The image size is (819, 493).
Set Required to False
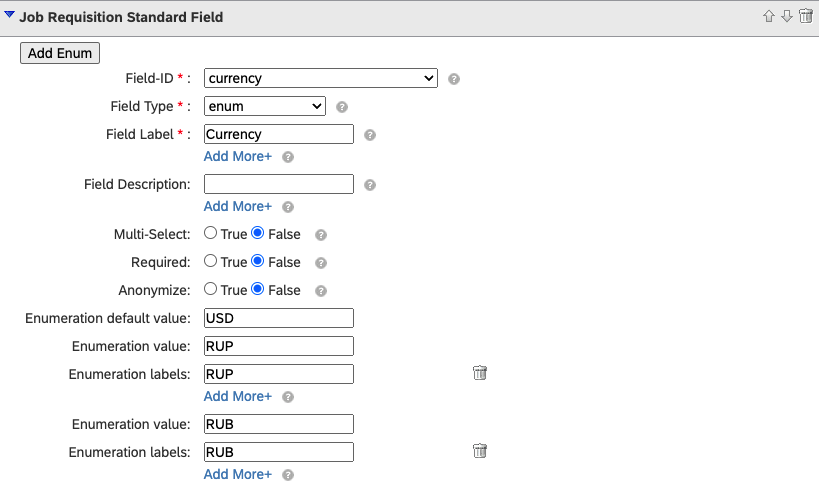click(x=258, y=261)
